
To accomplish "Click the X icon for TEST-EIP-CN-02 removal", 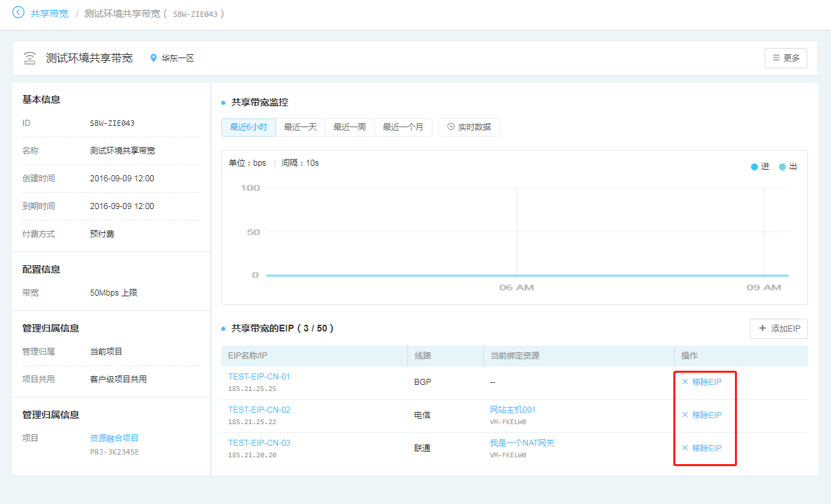I will pos(685,415).
